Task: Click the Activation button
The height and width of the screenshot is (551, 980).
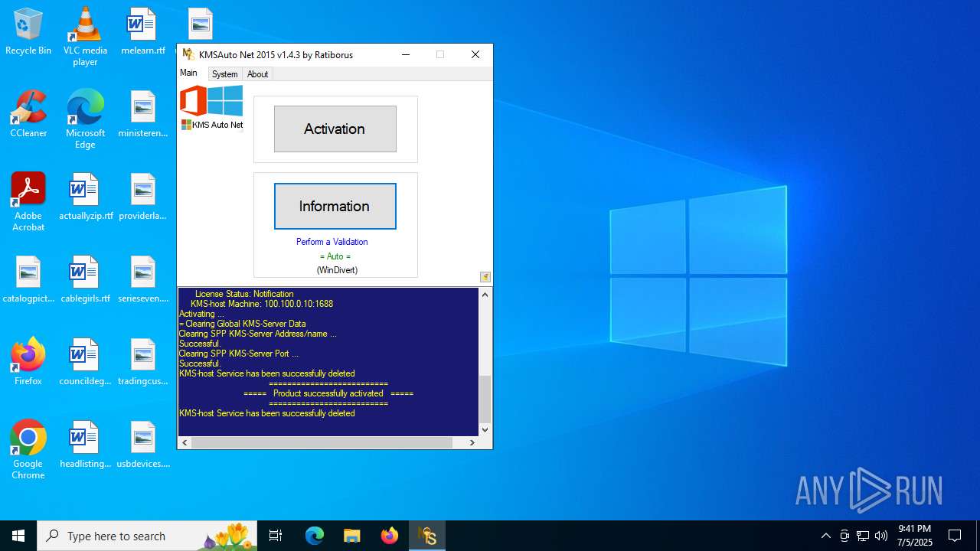Action: click(x=335, y=129)
